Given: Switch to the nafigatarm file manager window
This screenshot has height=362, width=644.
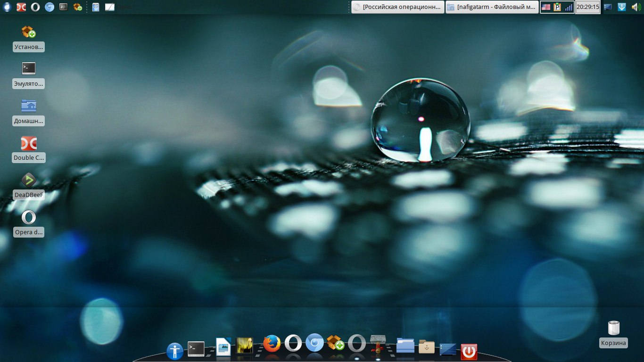Looking at the screenshot, I should point(491,7).
